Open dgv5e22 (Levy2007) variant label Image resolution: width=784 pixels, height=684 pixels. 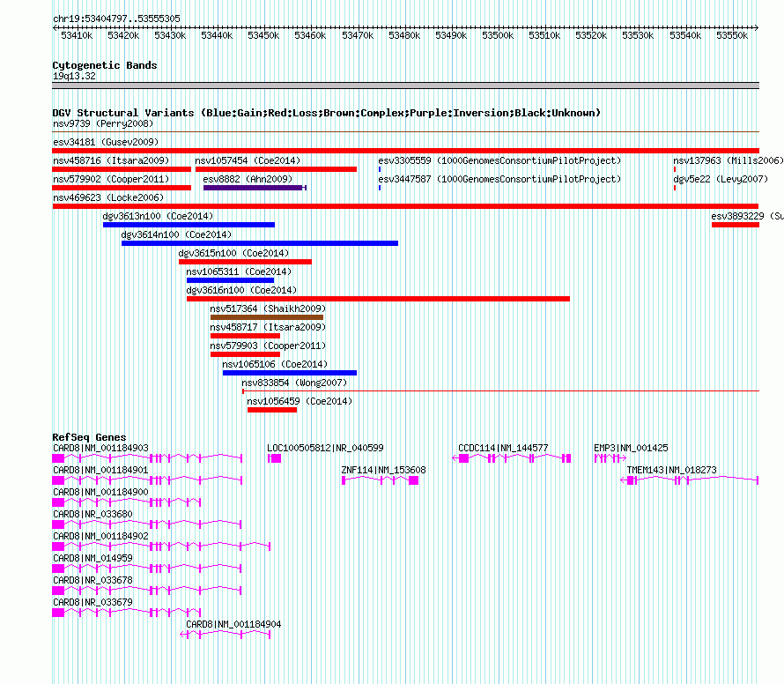pos(721,179)
